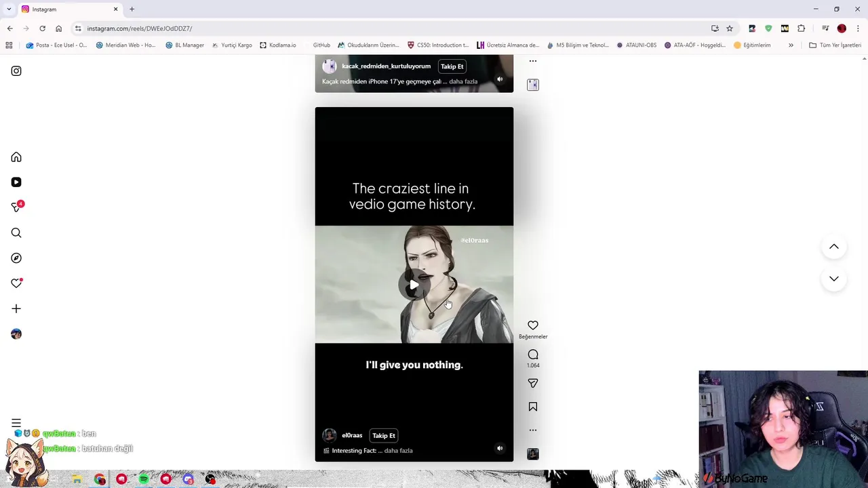Screen dimensions: 868x488
Task: Bookmark this page with star icon
Action: pyautogui.click(x=730, y=28)
